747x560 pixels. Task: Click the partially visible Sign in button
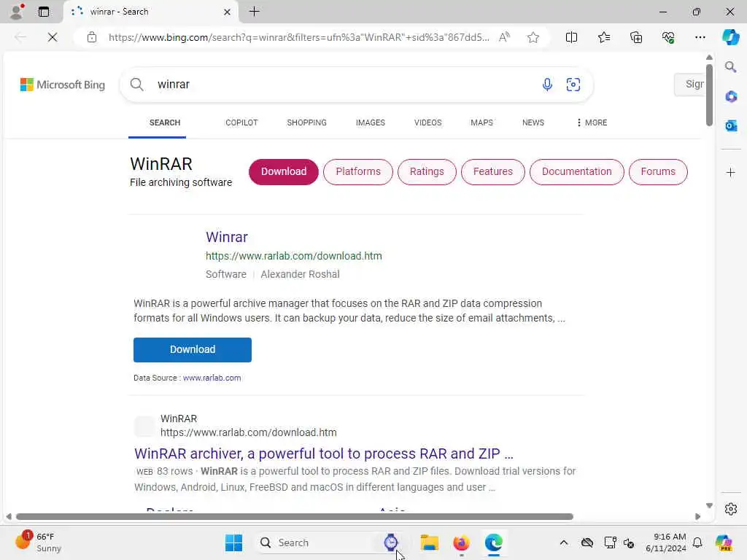[689, 85]
